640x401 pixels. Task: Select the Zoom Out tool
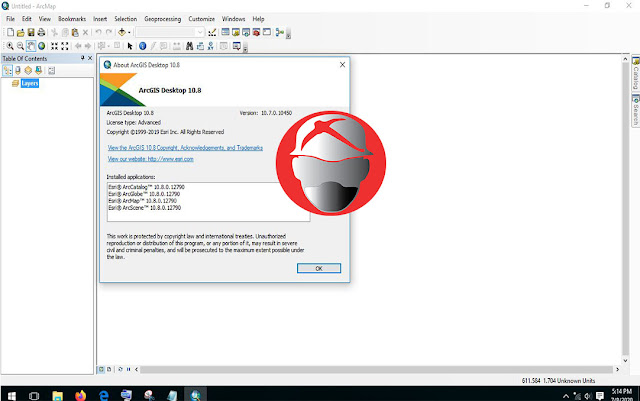20,46
